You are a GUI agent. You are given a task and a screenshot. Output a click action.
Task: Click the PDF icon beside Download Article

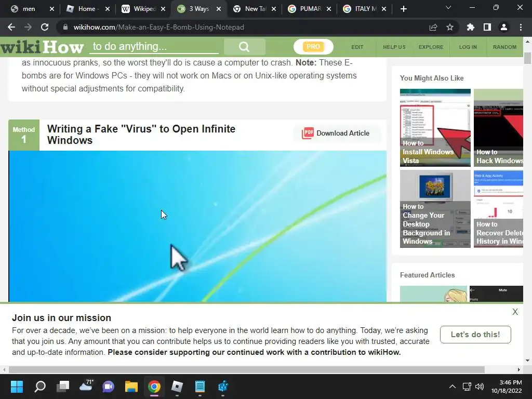pos(308,133)
